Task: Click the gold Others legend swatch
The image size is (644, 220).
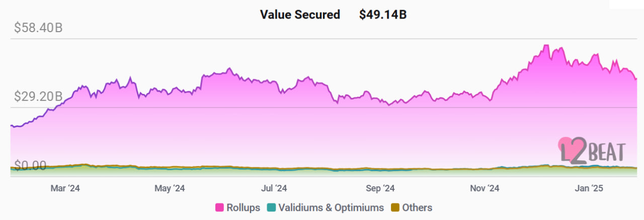Action: coord(396,207)
